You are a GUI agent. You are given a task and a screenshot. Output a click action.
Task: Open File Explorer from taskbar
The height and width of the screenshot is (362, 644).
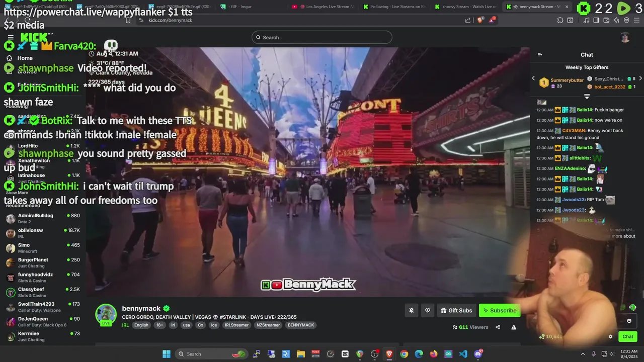pyautogui.click(x=300, y=354)
